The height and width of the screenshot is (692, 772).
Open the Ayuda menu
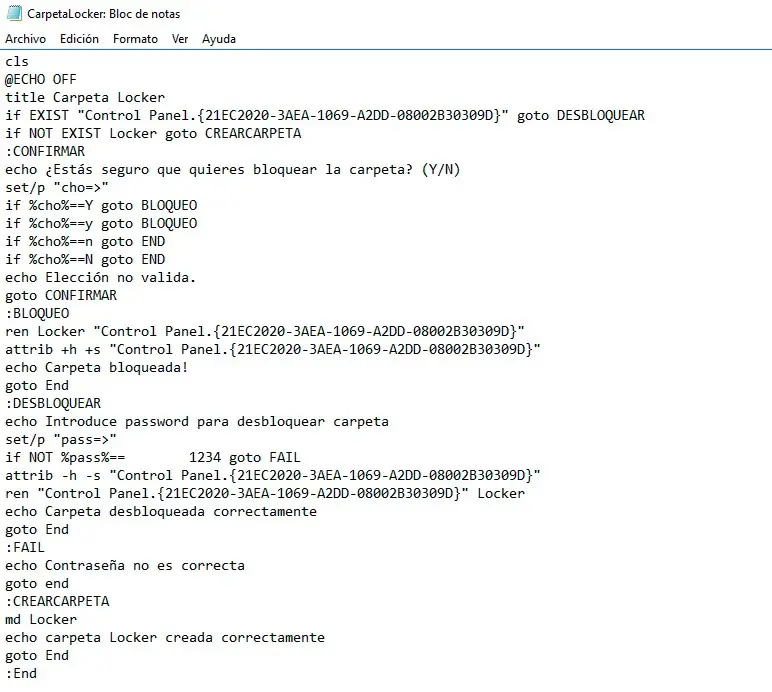[x=219, y=39]
